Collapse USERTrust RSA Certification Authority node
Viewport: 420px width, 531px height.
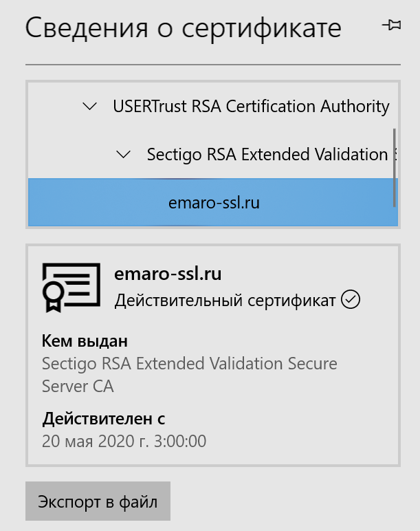[89, 107]
